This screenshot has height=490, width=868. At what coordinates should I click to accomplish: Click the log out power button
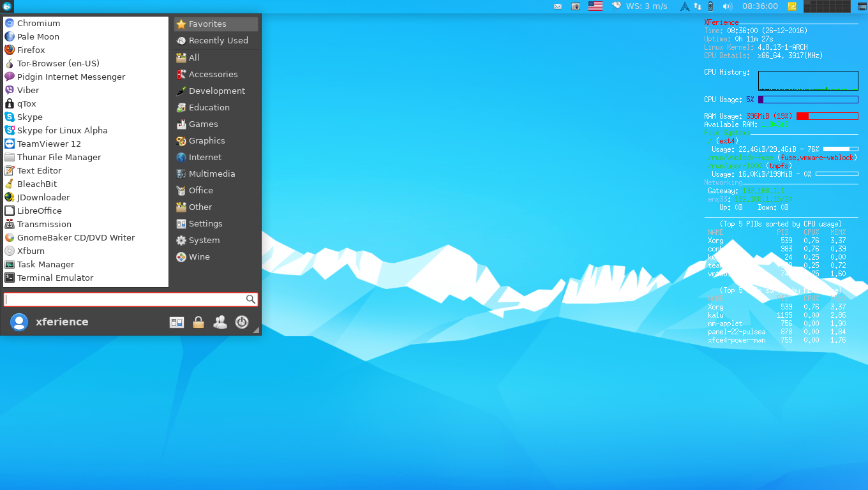tap(242, 322)
